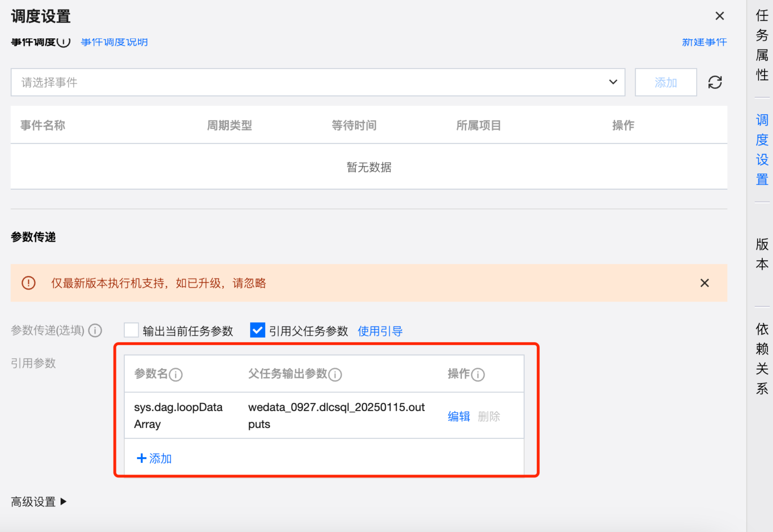Open the 版本 side tab
The height and width of the screenshot is (532, 773).
point(762,254)
